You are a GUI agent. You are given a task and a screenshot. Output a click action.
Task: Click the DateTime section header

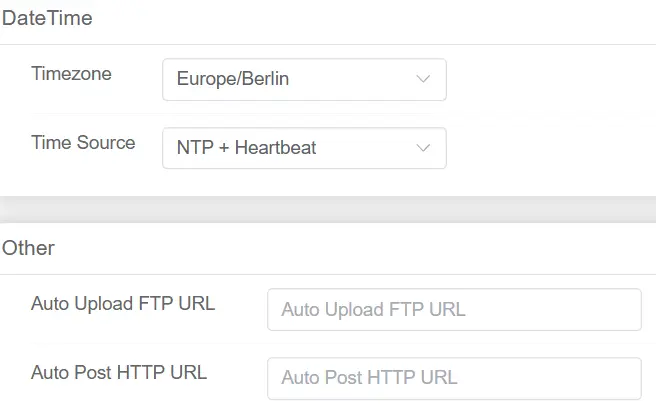click(46, 17)
